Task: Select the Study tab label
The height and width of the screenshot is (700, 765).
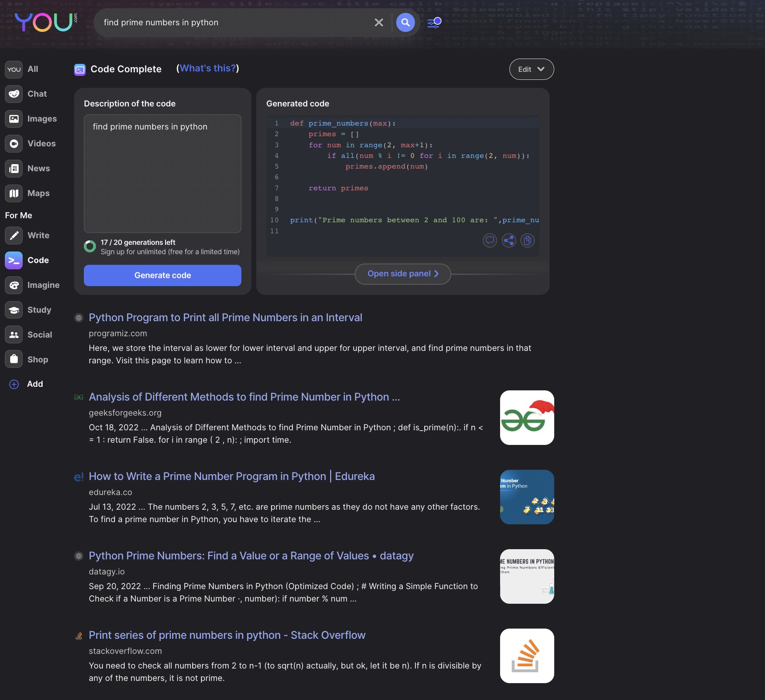Action: pyautogui.click(x=39, y=310)
